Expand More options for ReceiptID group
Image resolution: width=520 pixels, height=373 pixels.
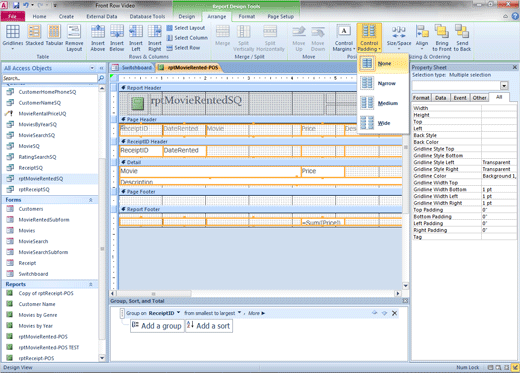(x=256, y=313)
